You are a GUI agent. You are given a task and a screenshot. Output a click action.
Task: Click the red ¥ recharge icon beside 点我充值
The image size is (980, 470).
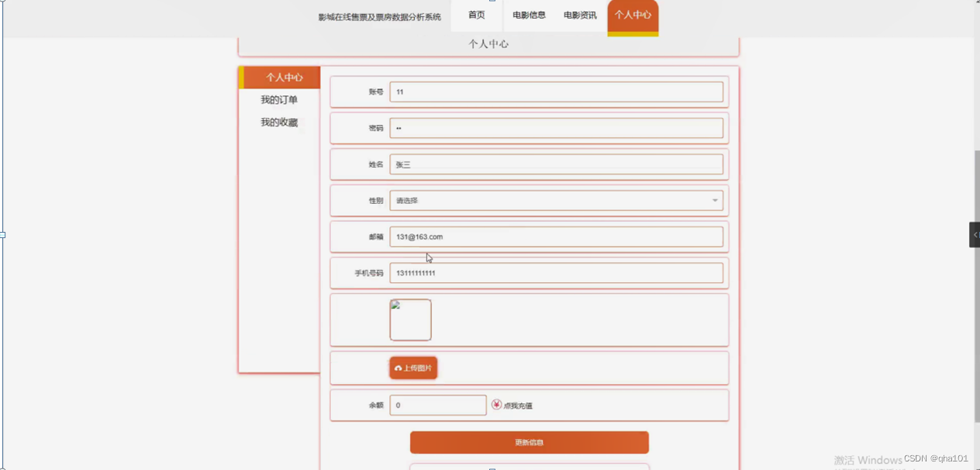[496, 404]
